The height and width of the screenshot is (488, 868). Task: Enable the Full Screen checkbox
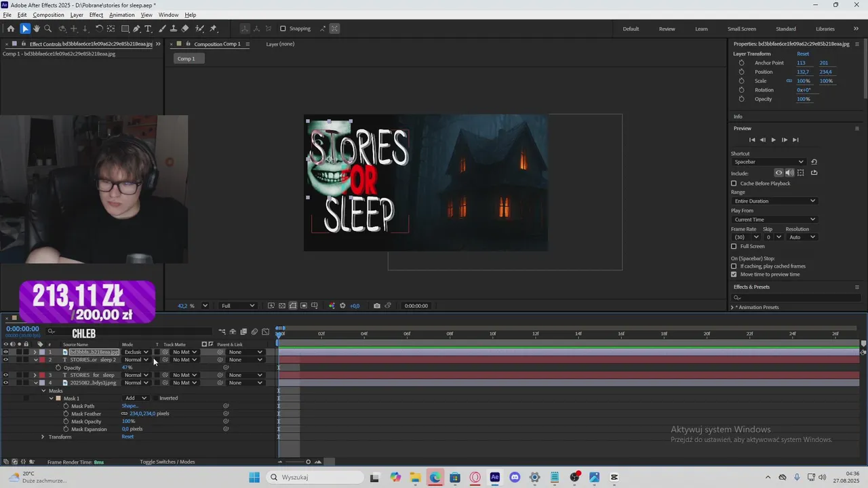click(x=734, y=246)
